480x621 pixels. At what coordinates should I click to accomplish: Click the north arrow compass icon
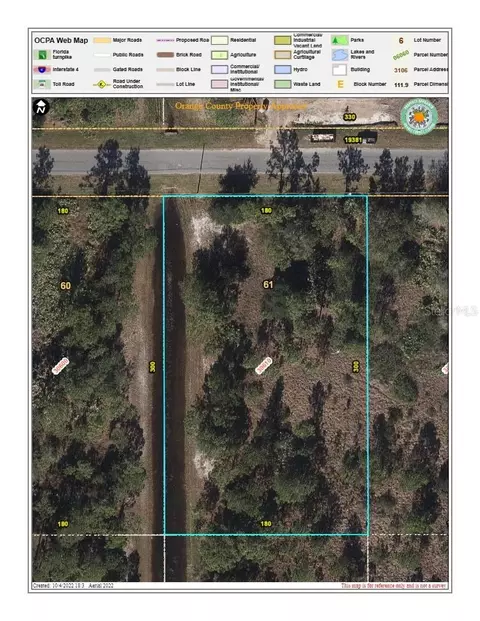click(x=41, y=107)
